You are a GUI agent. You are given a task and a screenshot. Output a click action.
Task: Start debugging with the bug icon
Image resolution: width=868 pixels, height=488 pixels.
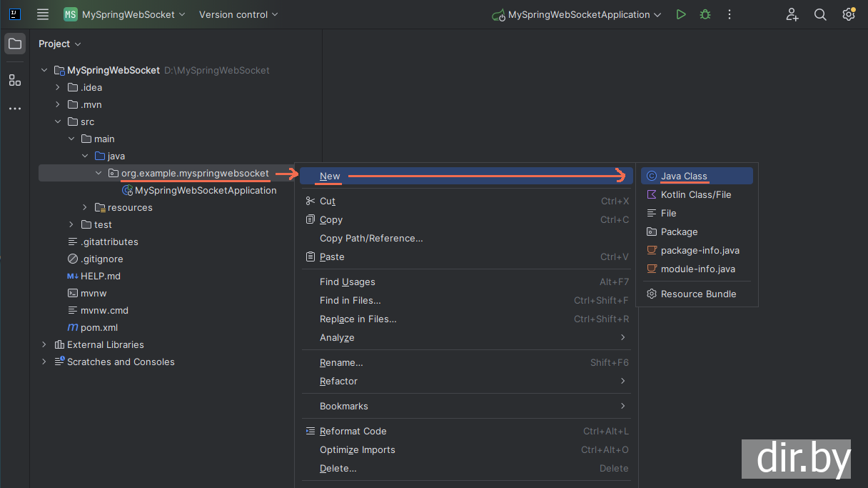pos(705,14)
